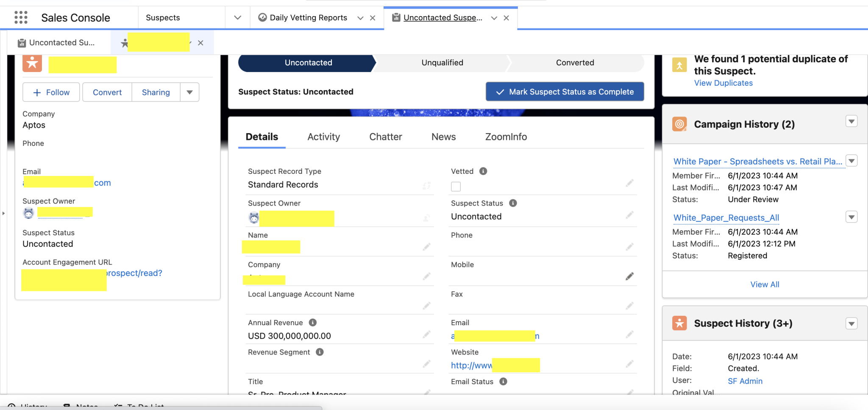The image size is (868, 410).
Task: Click the Email Status info icon
Action: tap(503, 382)
